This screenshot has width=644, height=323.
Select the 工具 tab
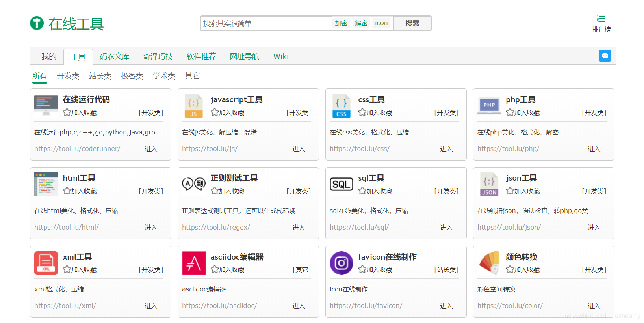tap(78, 57)
